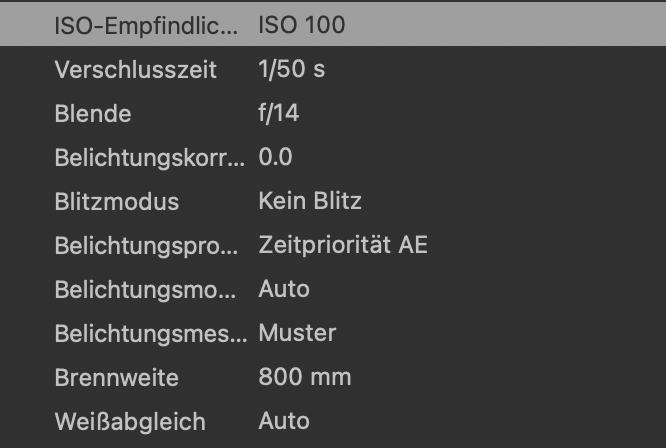Select the Blitzmodus label
Viewport: 666px width, 448px height.
click(x=117, y=202)
